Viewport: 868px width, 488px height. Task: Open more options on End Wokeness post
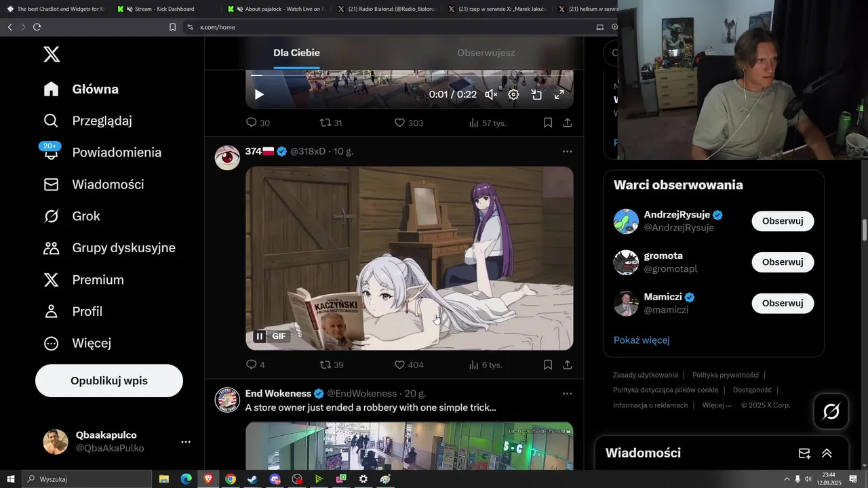(x=567, y=393)
